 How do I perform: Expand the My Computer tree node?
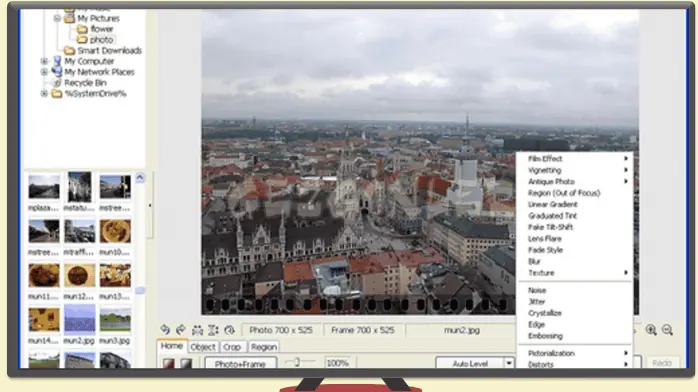(44, 61)
